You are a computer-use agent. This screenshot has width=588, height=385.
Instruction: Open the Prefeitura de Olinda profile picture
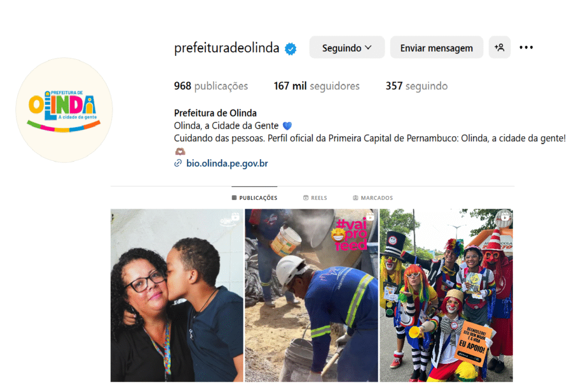pyautogui.click(x=64, y=110)
